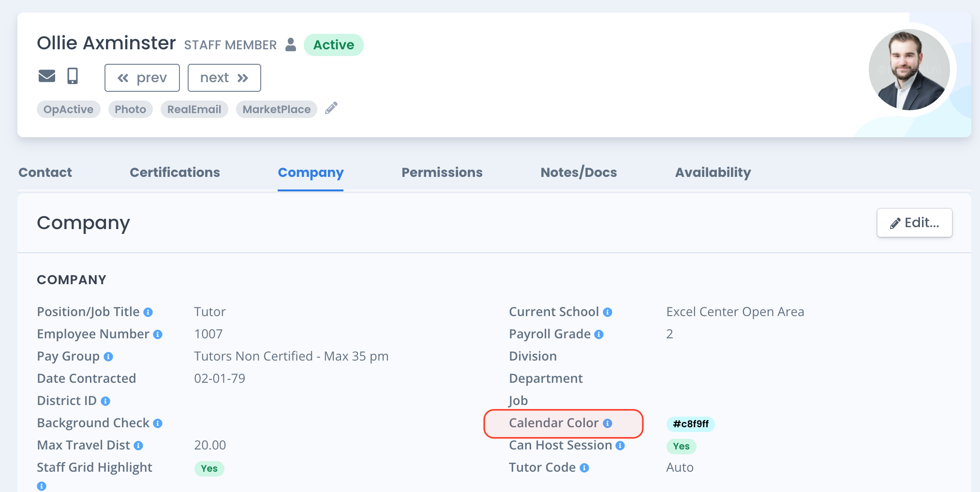Click the staff member person icon
This screenshot has height=492, width=980.
pyautogui.click(x=291, y=44)
